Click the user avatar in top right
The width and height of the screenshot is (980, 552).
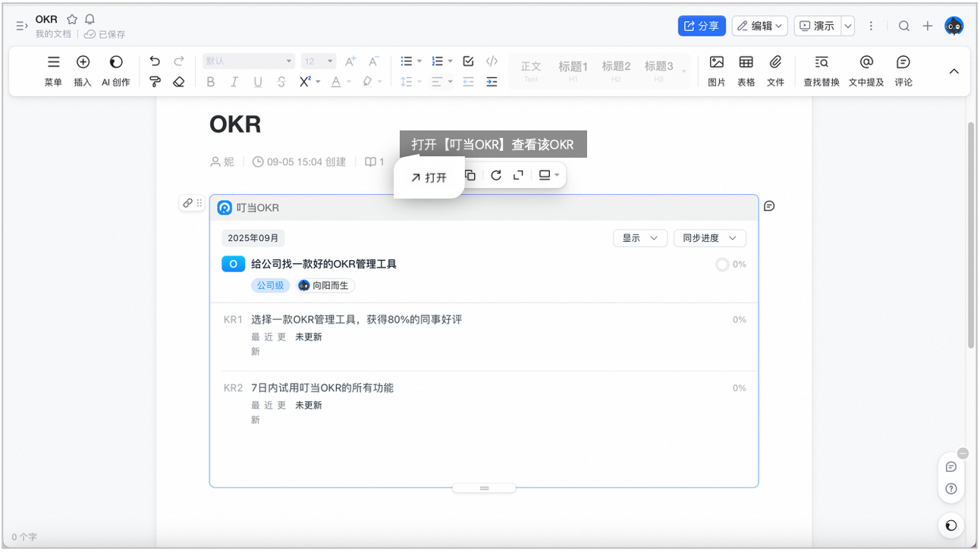click(953, 26)
